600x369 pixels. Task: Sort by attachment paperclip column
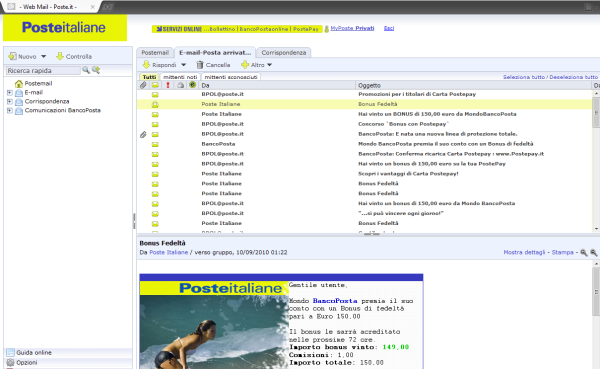(143, 85)
